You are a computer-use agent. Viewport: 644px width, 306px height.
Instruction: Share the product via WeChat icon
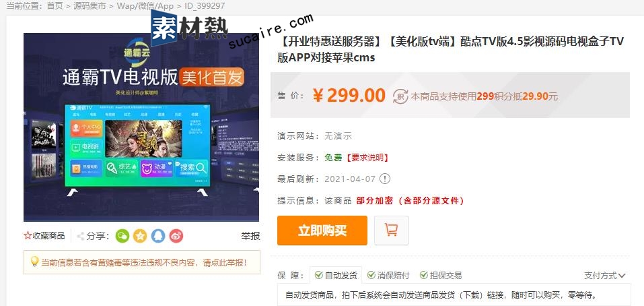(x=122, y=236)
